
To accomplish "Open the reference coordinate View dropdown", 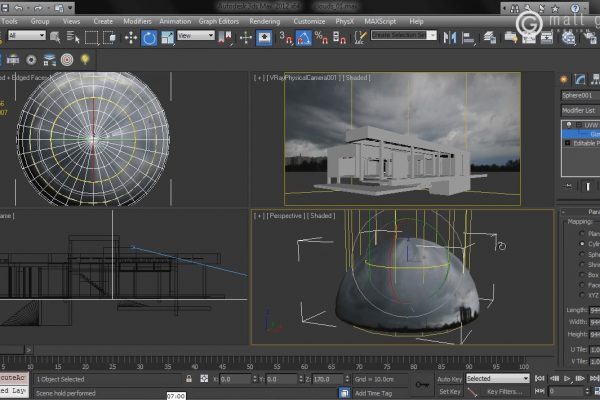I will pyautogui.click(x=196, y=36).
